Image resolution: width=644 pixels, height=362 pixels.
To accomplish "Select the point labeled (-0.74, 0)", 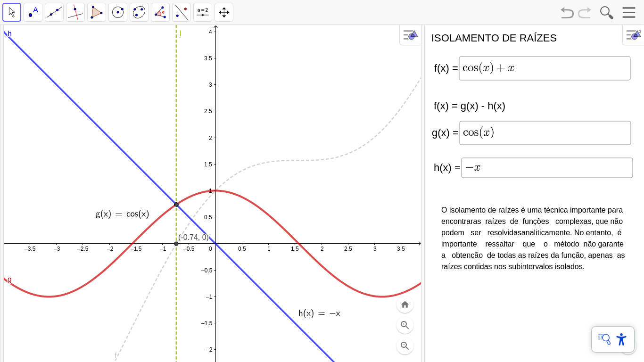I will 176,244.
